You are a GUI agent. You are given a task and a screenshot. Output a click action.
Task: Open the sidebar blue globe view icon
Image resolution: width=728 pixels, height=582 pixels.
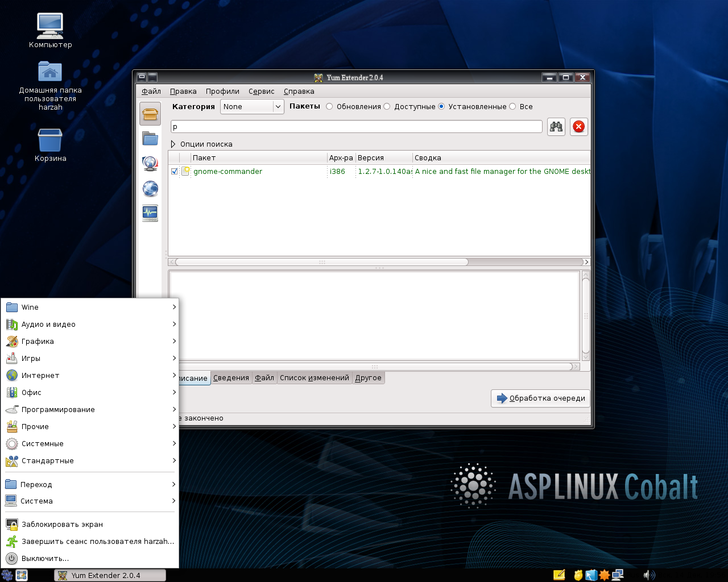click(x=150, y=188)
